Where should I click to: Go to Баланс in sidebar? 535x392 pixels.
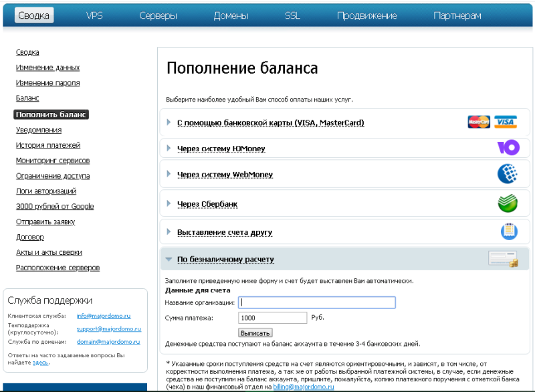tap(27, 98)
